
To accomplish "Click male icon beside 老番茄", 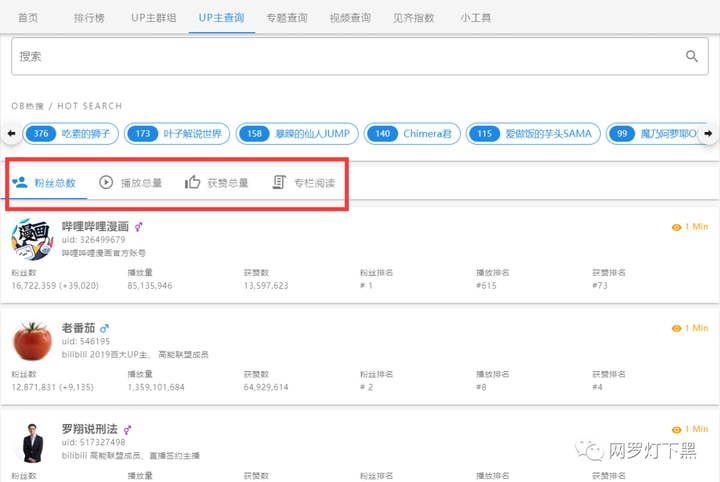I will click(x=104, y=328).
